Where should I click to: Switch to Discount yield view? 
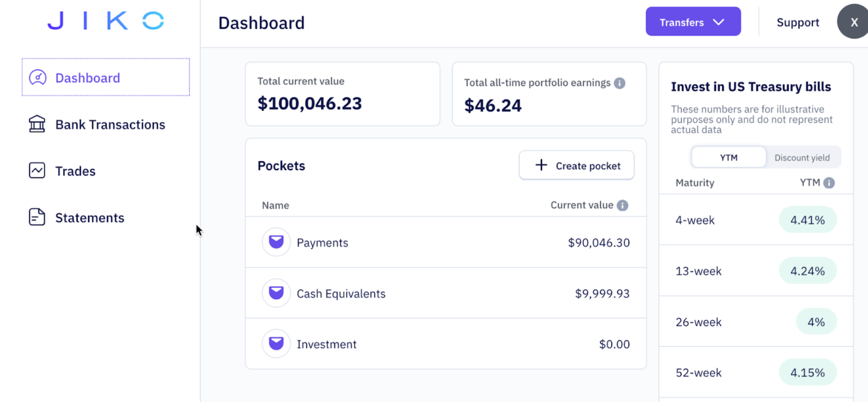(802, 157)
